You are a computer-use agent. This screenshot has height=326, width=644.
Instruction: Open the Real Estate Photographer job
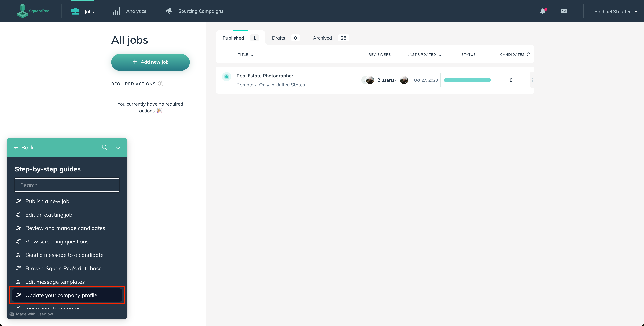point(265,76)
